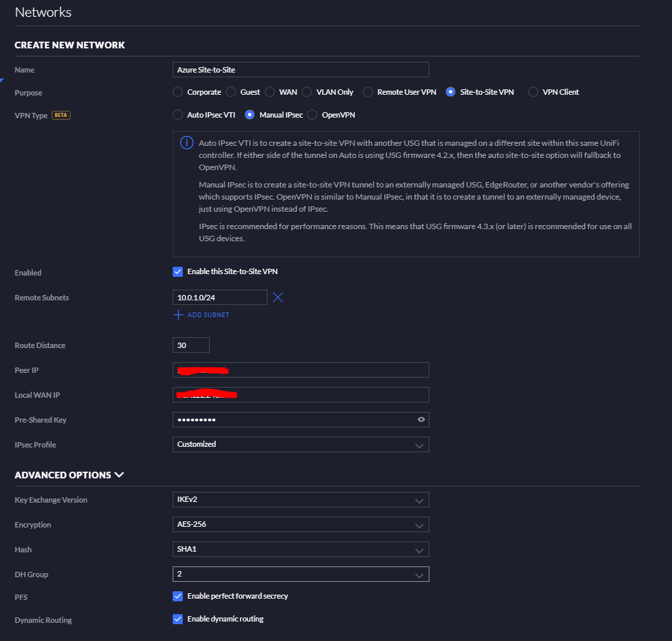Expand the Encryption AES-256 dropdown
This screenshot has height=641, width=672.
[x=300, y=525]
